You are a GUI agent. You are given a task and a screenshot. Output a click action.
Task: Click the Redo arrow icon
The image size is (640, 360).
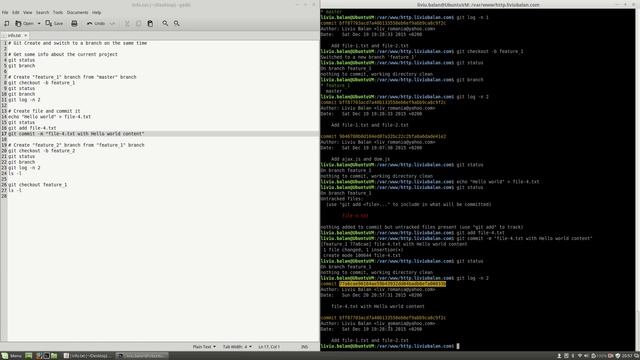(113, 23)
